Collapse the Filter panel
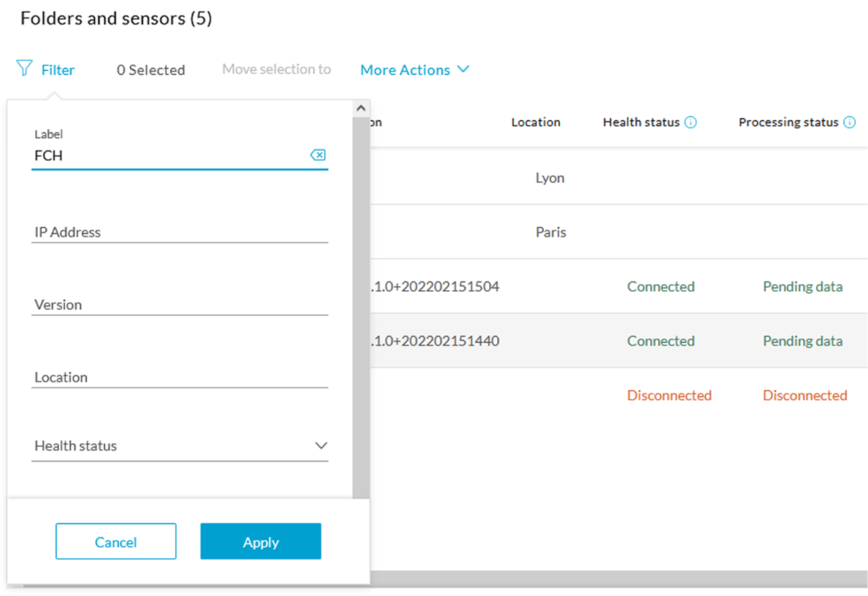The height and width of the screenshot is (596, 868). pos(45,69)
